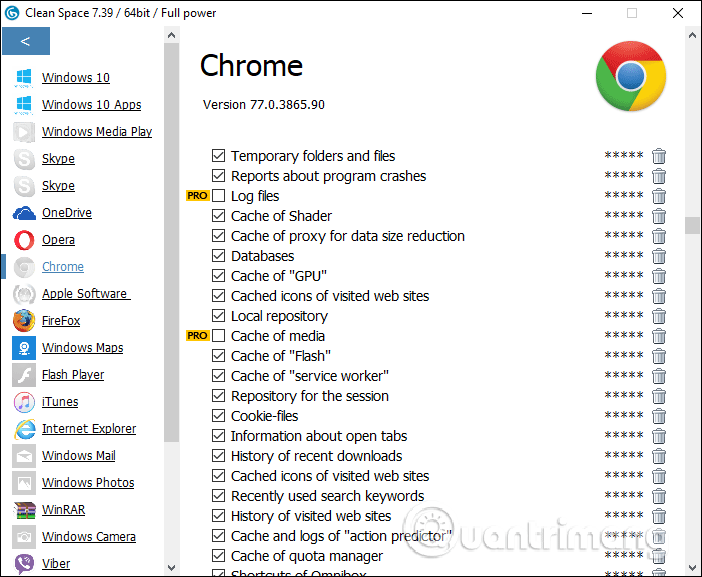The width and height of the screenshot is (702, 577).
Task: Uncheck Cache of "Flash" checkbox
Action: click(218, 356)
